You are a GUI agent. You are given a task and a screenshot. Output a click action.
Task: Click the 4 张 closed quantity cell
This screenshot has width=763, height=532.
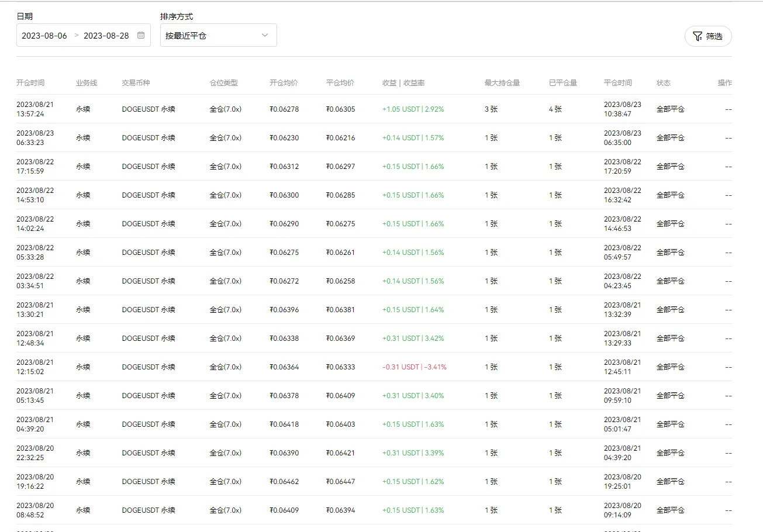coord(555,109)
